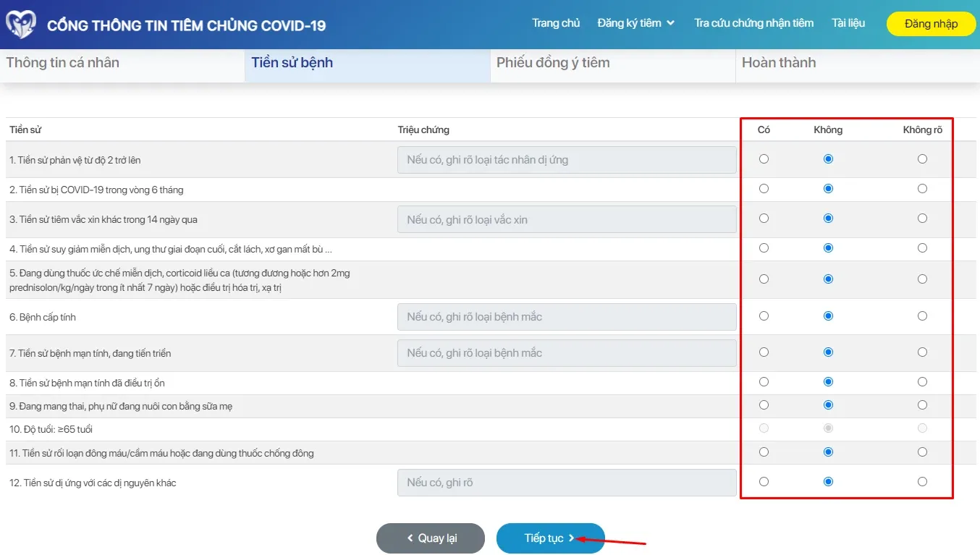Choose Không rõ for rối loạn đông máu row
Viewport: 980px width, 555px height.
click(922, 452)
